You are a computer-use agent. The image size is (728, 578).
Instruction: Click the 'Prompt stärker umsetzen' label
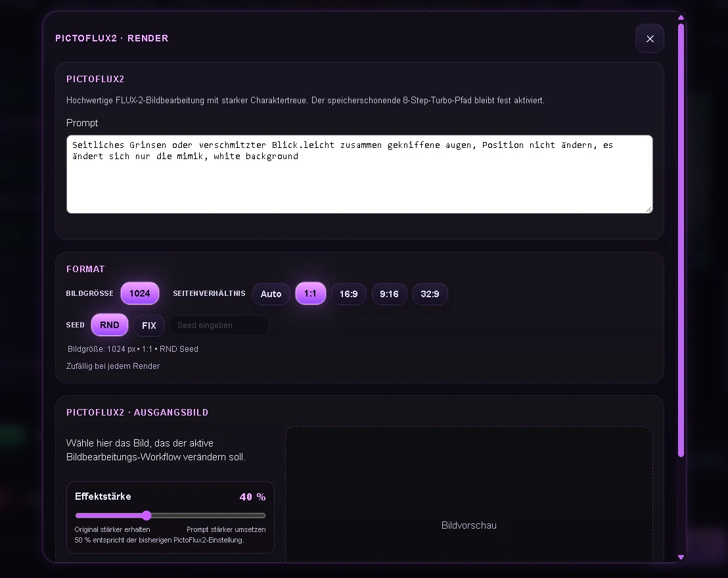tap(226, 530)
